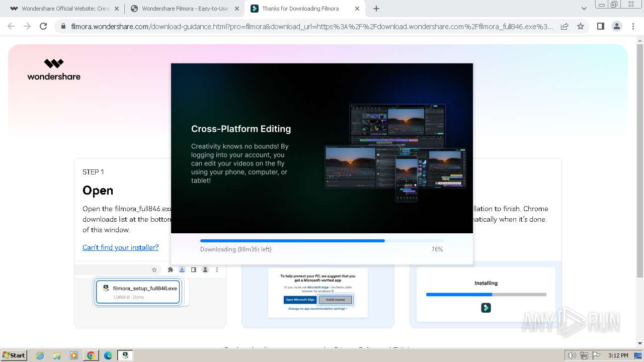Open the Action Center flag icon

click(x=596, y=355)
